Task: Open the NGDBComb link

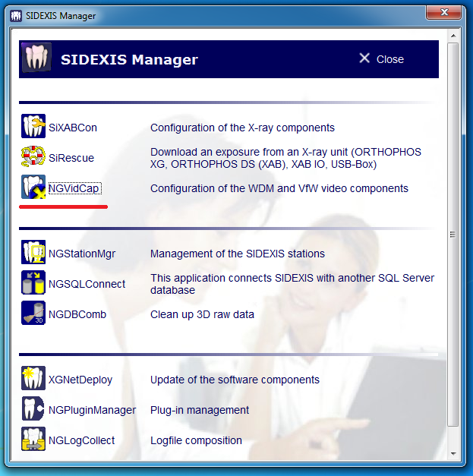Action: (x=77, y=314)
